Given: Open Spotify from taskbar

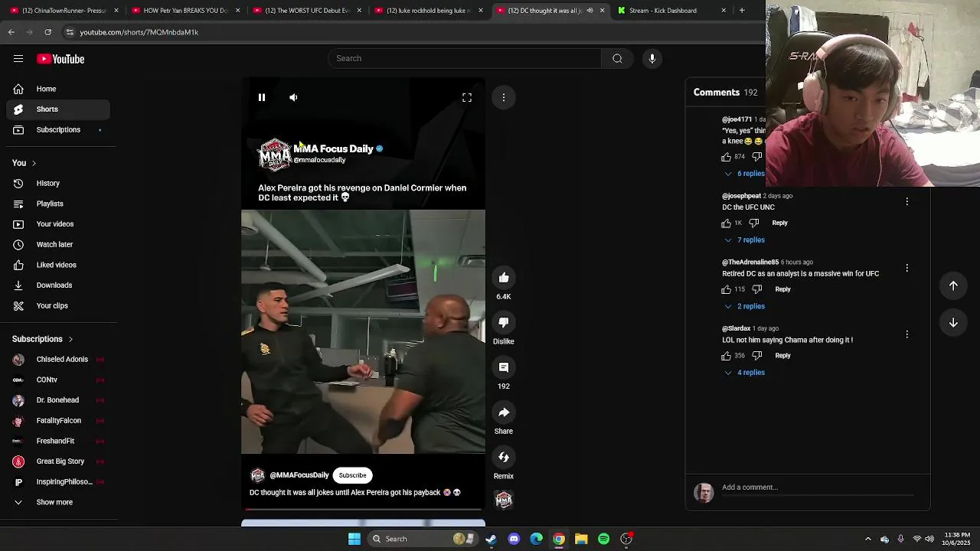Looking at the screenshot, I should [604, 539].
